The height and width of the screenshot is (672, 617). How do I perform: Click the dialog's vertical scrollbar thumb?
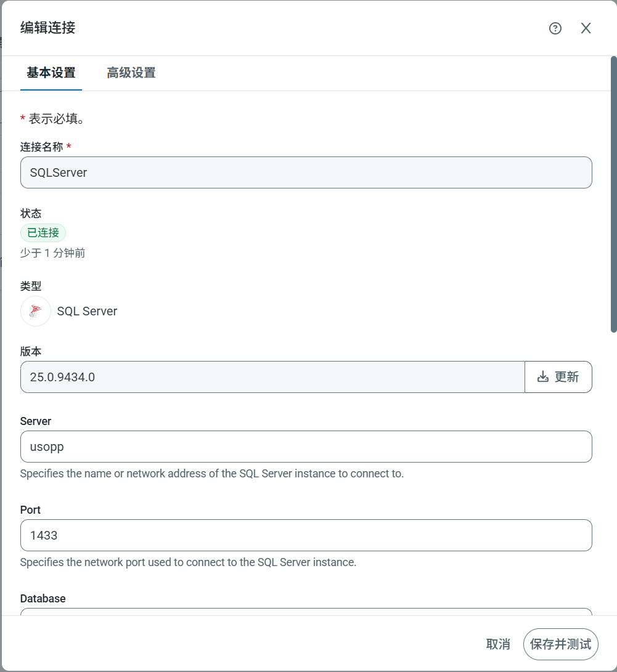[613, 194]
